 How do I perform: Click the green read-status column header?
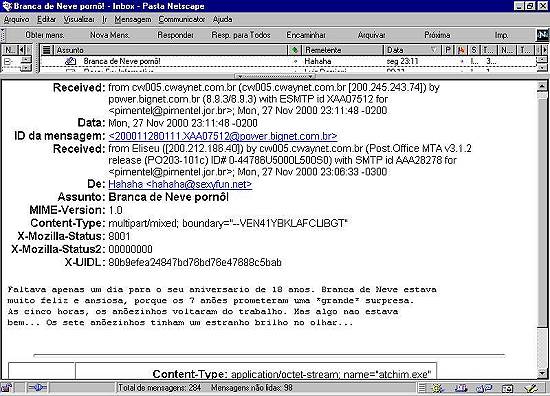pyautogui.click(x=295, y=50)
